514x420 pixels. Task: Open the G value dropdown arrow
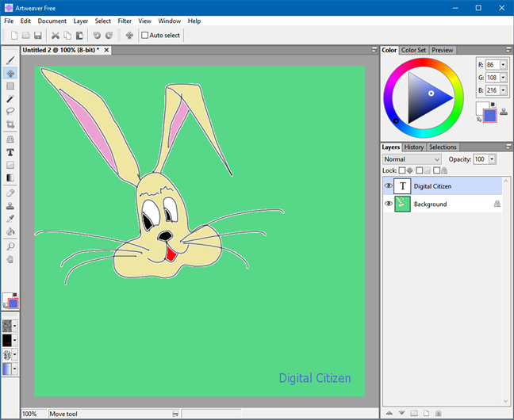pyautogui.click(x=503, y=78)
